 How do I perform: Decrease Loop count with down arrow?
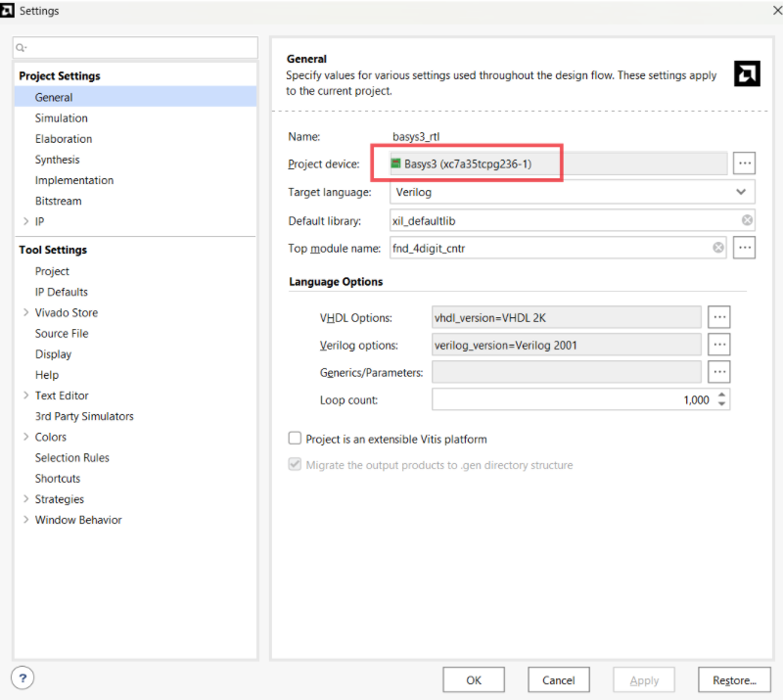(721, 403)
